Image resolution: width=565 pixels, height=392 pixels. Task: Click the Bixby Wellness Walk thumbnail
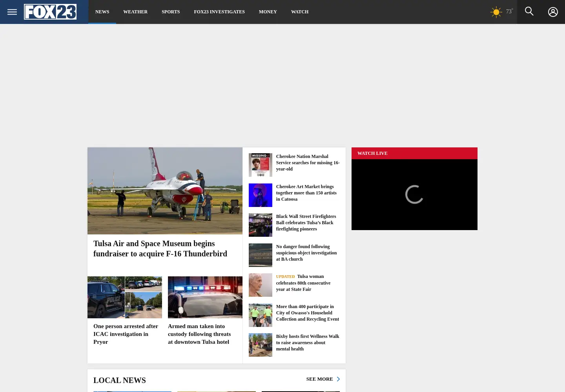(261, 345)
